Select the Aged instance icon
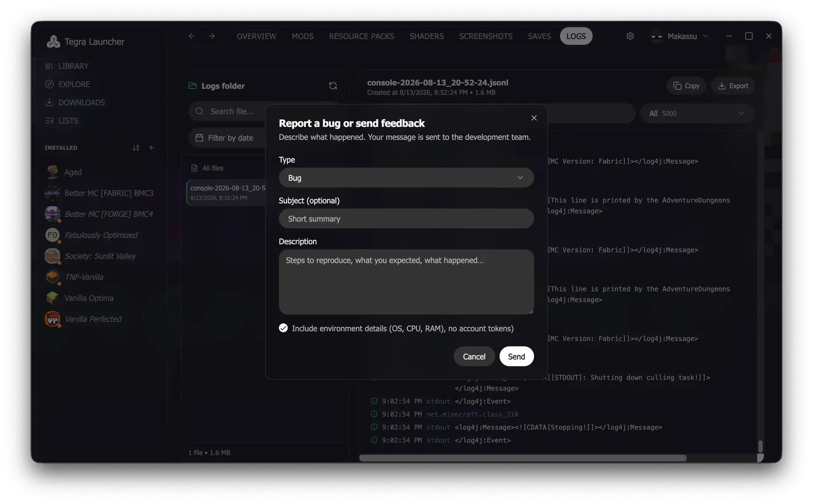The width and height of the screenshot is (813, 504). [53, 172]
